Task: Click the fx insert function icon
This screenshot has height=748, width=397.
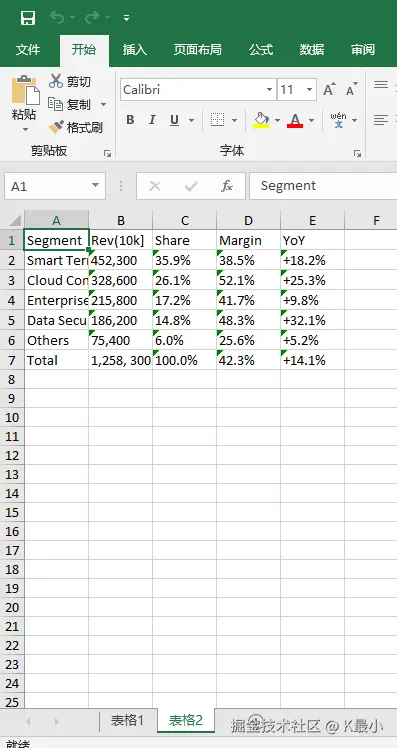Action: [227, 186]
